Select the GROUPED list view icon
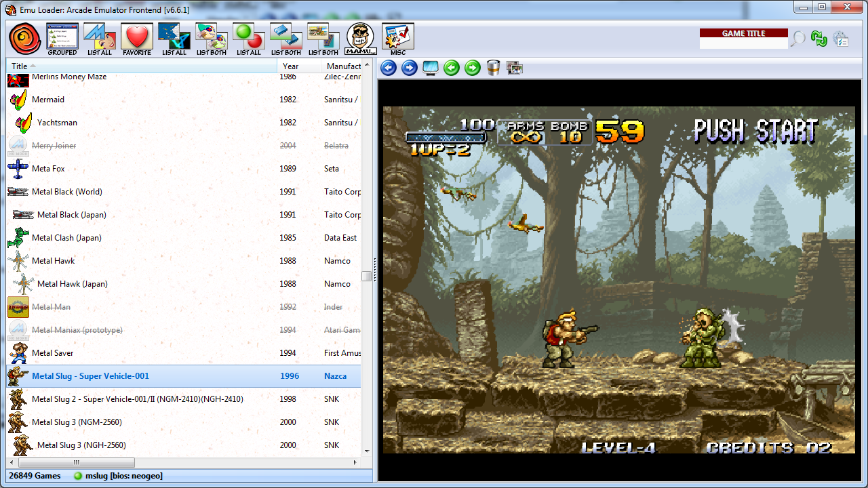This screenshot has width=868, height=488. 62,39
